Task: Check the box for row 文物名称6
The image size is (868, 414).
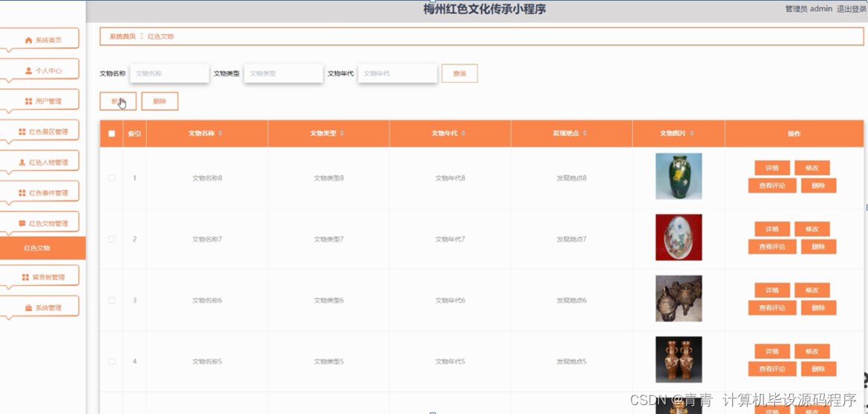Action: [x=112, y=300]
